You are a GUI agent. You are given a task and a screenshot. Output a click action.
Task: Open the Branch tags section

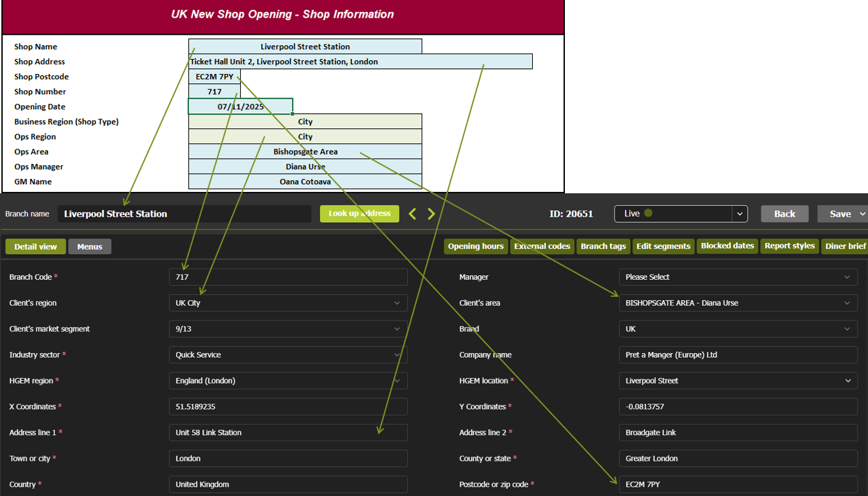[x=603, y=246]
